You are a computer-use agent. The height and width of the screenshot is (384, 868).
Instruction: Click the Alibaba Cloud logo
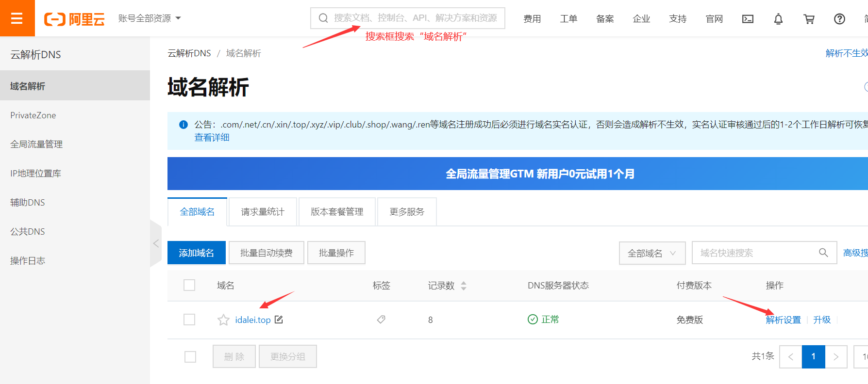74,19
